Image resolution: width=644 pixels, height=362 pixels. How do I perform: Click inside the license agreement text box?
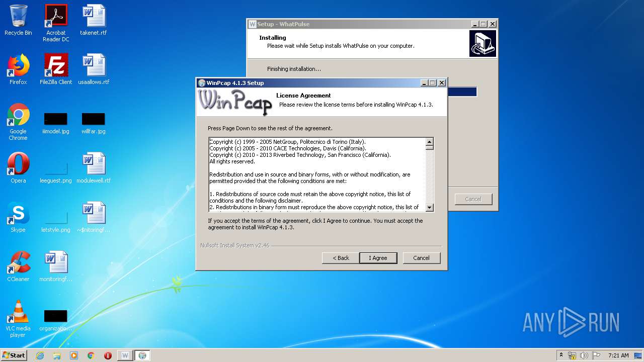[317, 174]
